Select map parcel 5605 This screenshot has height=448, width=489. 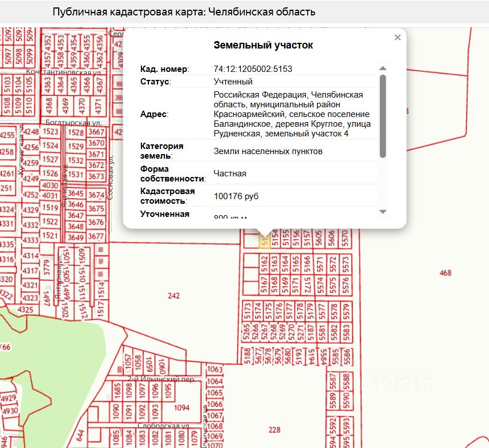(318, 238)
